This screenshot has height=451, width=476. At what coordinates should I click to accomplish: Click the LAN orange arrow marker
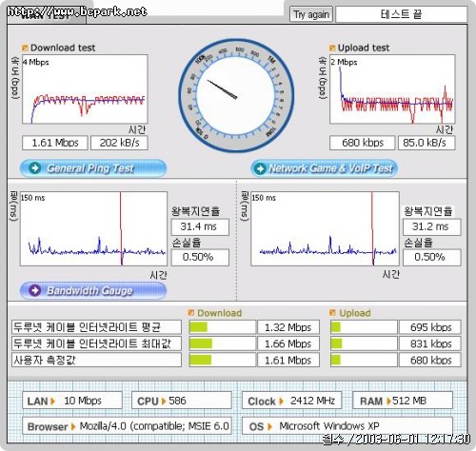pyautogui.click(x=53, y=402)
